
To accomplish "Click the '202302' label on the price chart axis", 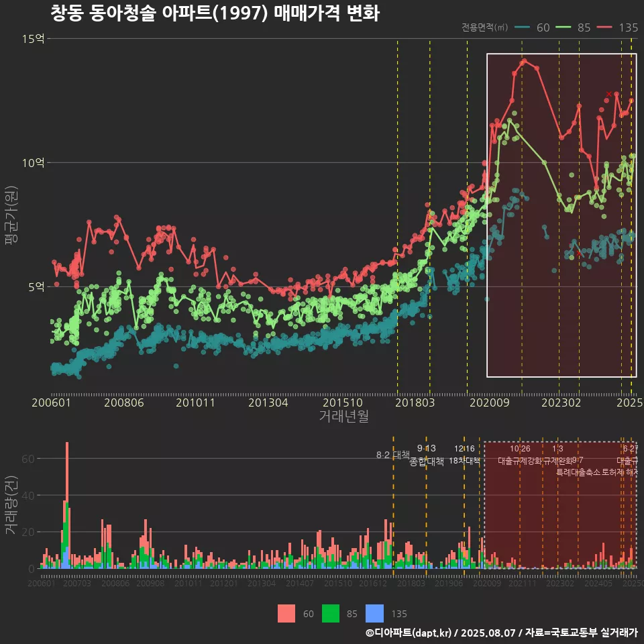I will (x=561, y=402).
